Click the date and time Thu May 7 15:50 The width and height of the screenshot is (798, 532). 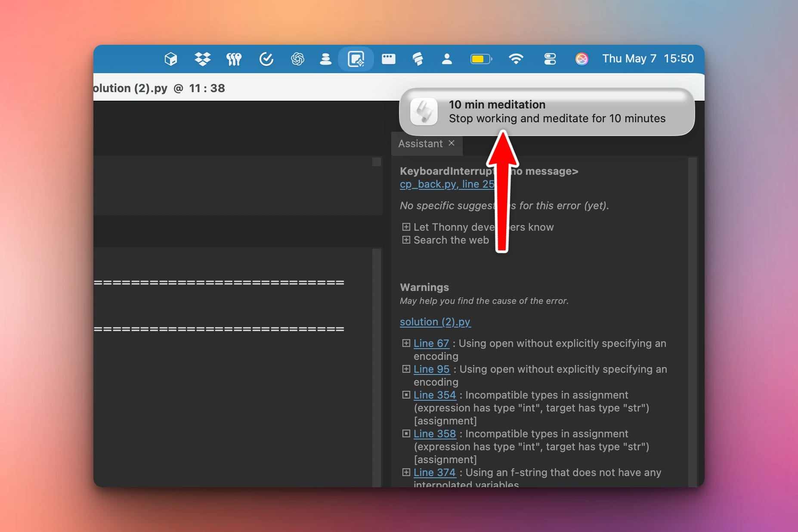(648, 59)
